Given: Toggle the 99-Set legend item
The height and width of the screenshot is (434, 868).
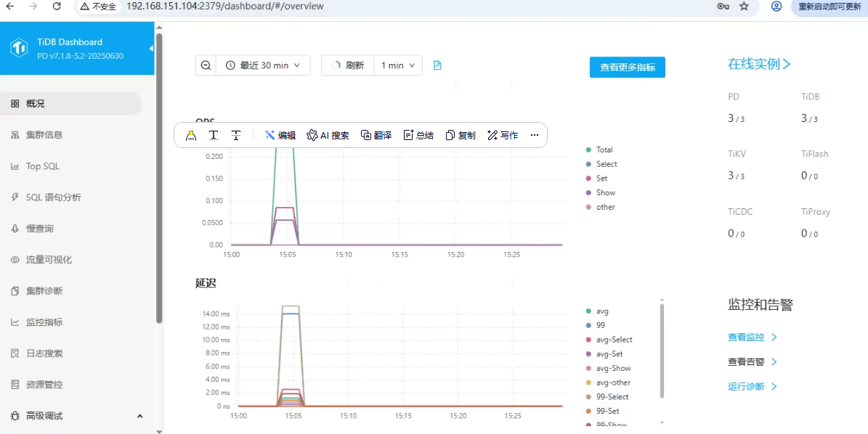Looking at the screenshot, I should 603,412.
